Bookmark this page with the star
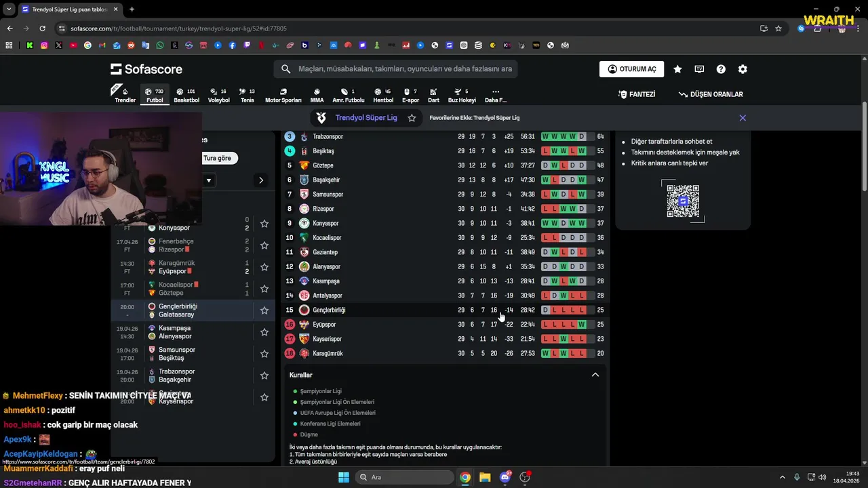This screenshot has height=488, width=868. [x=778, y=28]
